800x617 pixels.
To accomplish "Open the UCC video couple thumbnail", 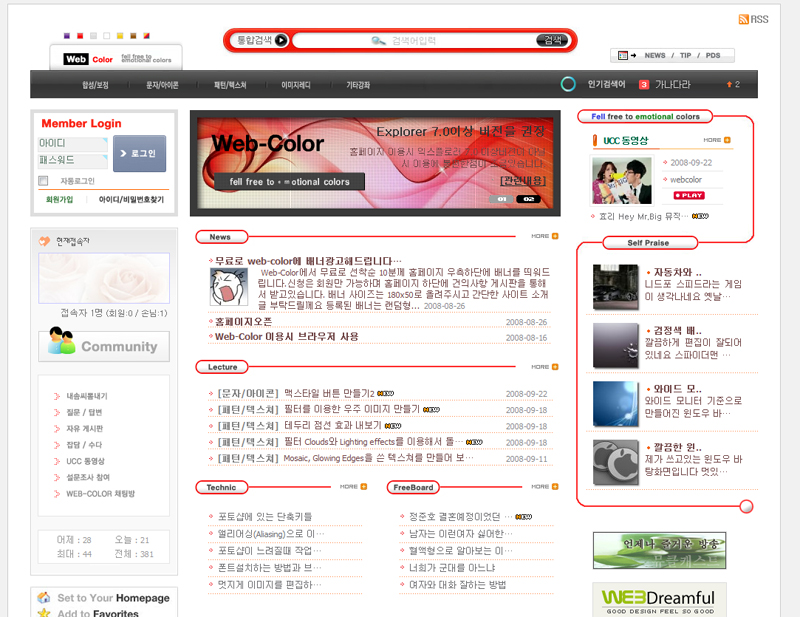I will click(621, 181).
